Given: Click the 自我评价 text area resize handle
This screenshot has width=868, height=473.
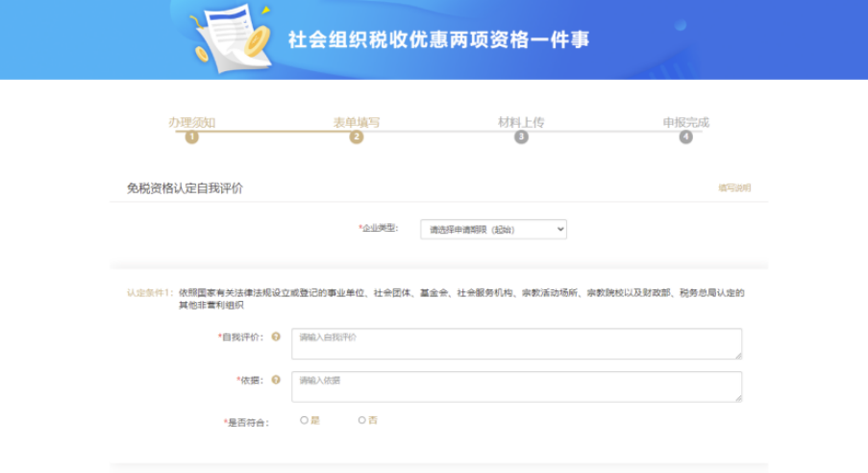Looking at the screenshot, I should pyautogui.click(x=738, y=356).
